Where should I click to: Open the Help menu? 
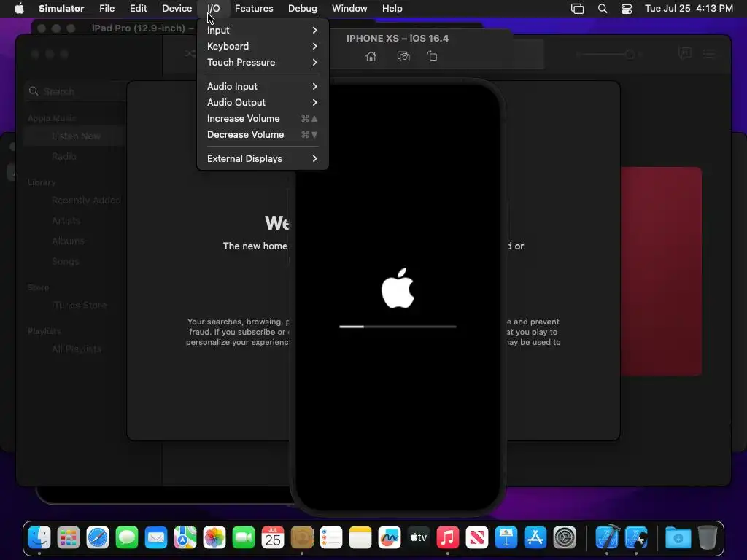click(x=392, y=8)
